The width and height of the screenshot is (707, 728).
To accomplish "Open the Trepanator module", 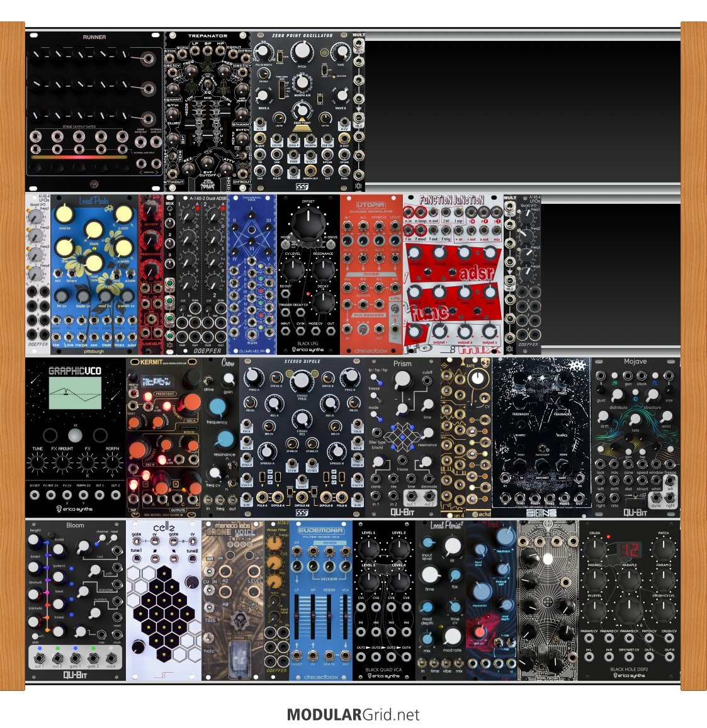I will coord(207,111).
